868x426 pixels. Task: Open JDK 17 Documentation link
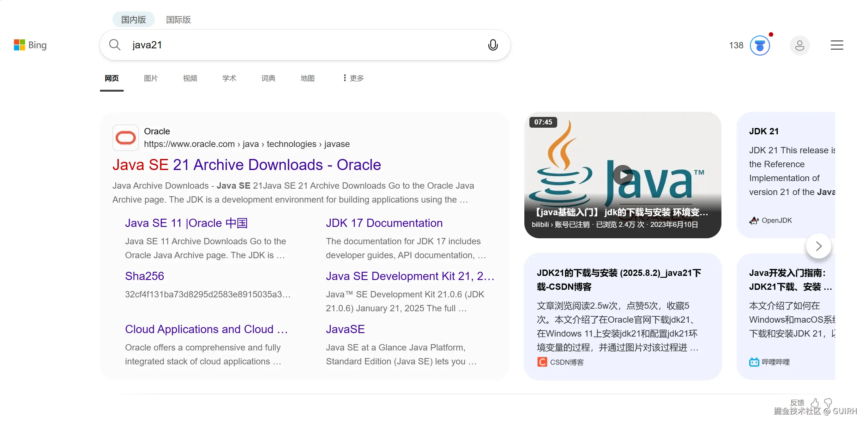click(384, 223)
